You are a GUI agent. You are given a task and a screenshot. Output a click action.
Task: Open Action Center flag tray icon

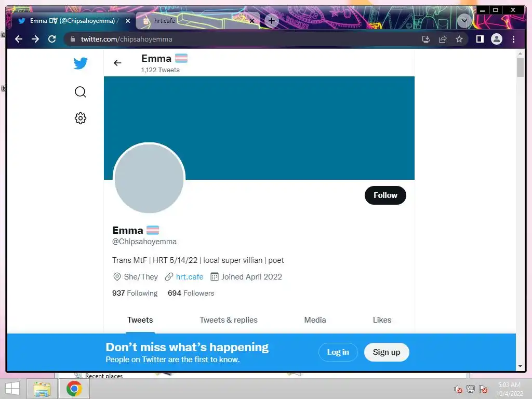(x=483, y=389)
